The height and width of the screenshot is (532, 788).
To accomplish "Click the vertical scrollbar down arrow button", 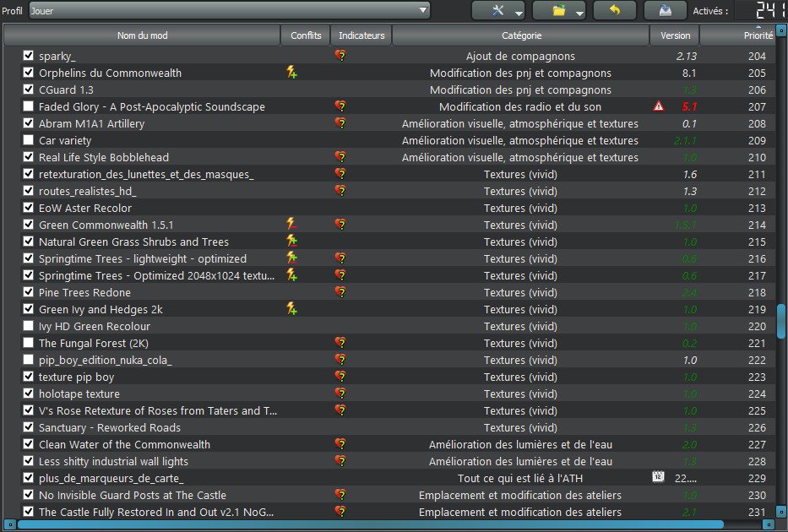I will [781, 512].
